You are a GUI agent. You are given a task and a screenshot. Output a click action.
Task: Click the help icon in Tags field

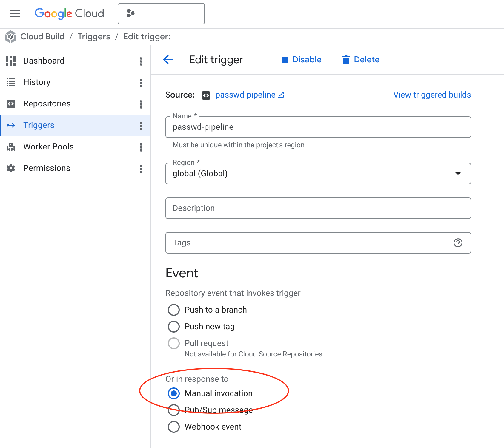click(458, 243)
